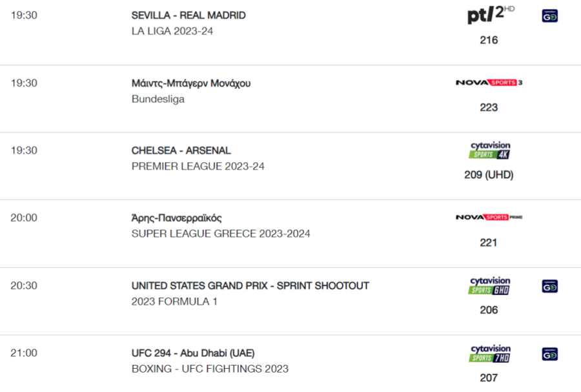This screenshot has width=581, height=392.
Task: Click the Nova Sports Prime logo
Action: 489,217
